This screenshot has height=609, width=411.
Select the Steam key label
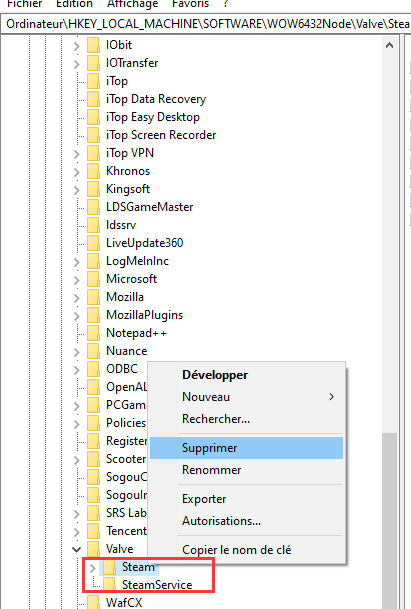tap(138, 567)
